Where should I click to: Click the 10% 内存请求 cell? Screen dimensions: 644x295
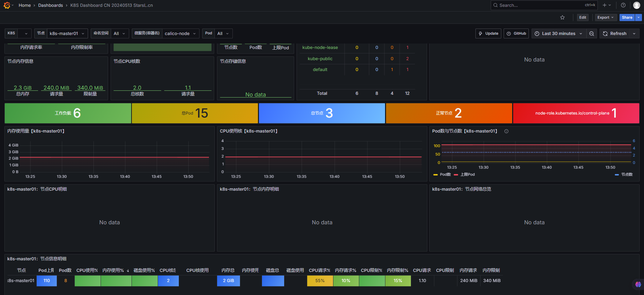(346, 281)
